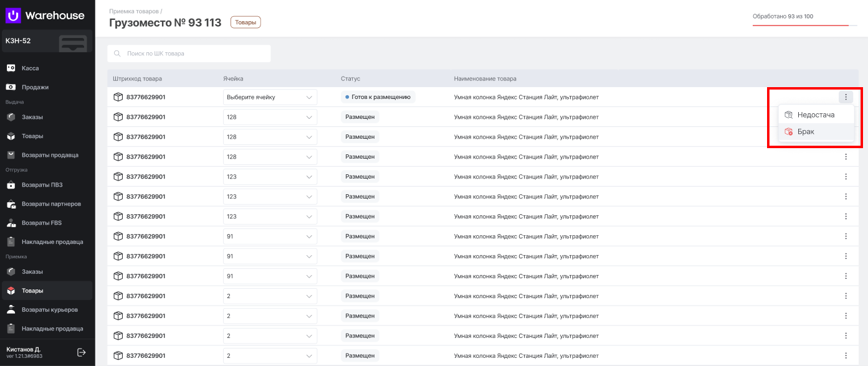
Task: Open Возвраты партнеров section
Action: coord(51,204)
